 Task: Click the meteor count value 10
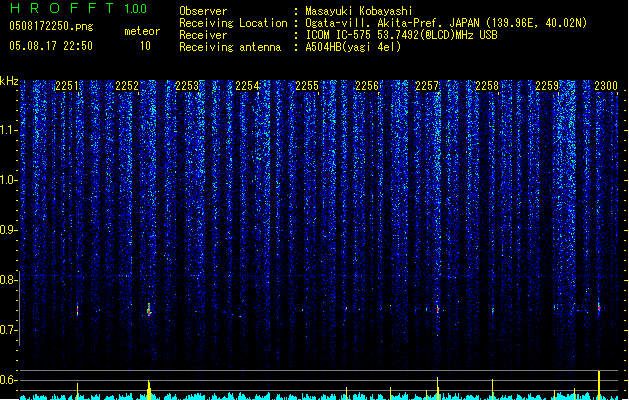[x=145, y=46]
